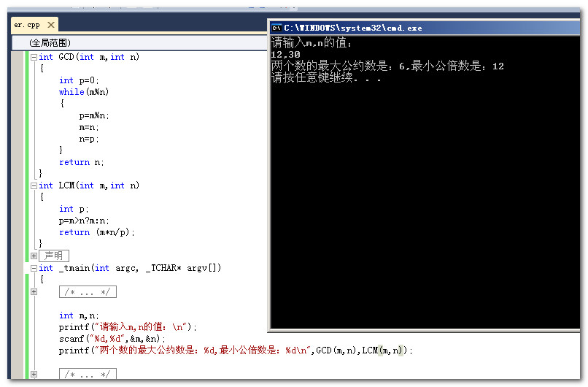Click the first /* ... */ collapsed box

88,291
